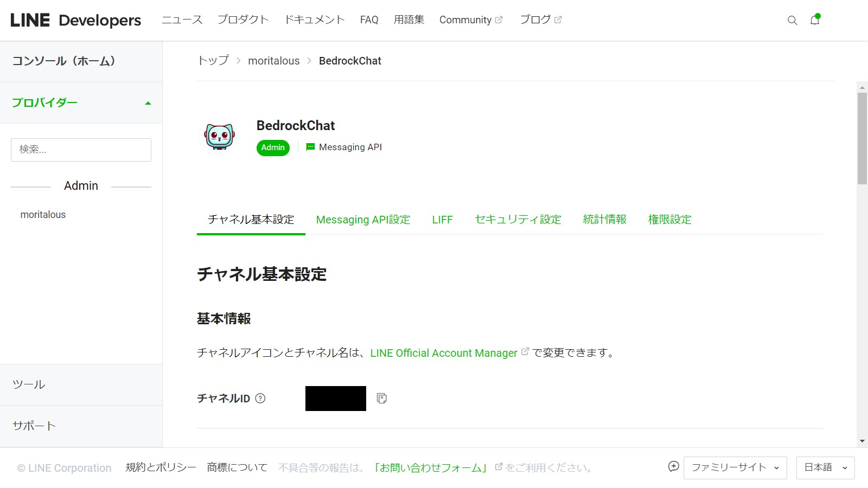Open the 日本語 language dropdown

pos(825,467)
